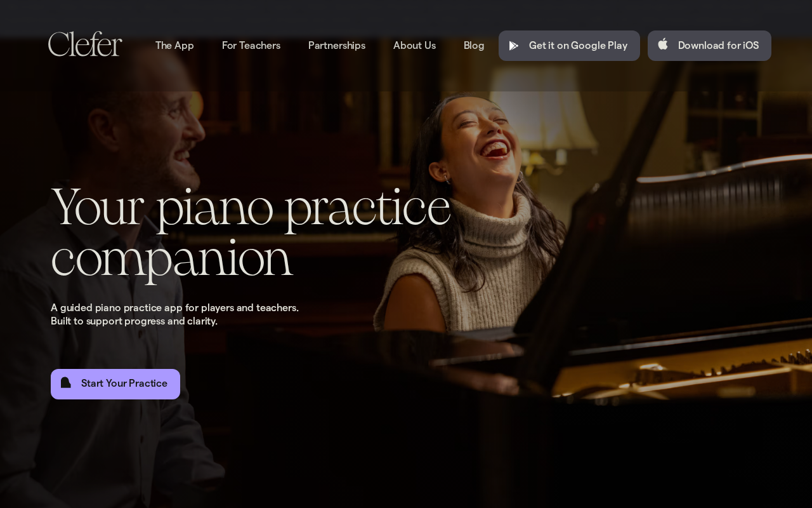
Task: Open the Blog link
Action: tap(474, 46)
